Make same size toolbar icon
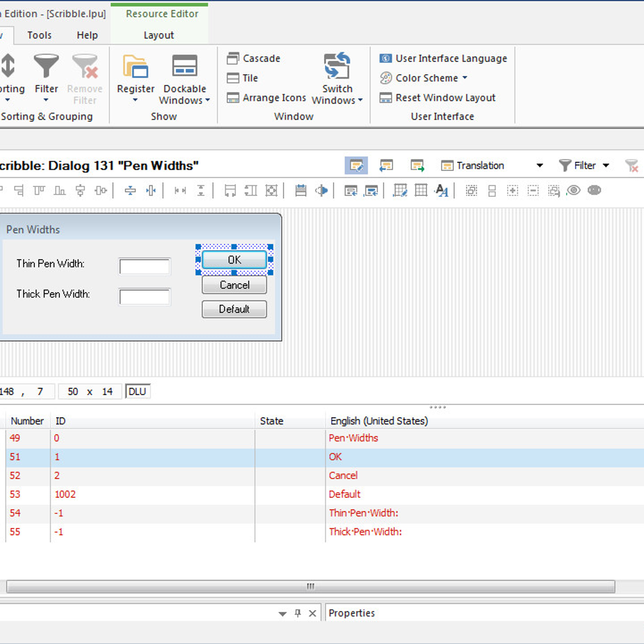This screenshot has height=644, width=644. (272, 190)
